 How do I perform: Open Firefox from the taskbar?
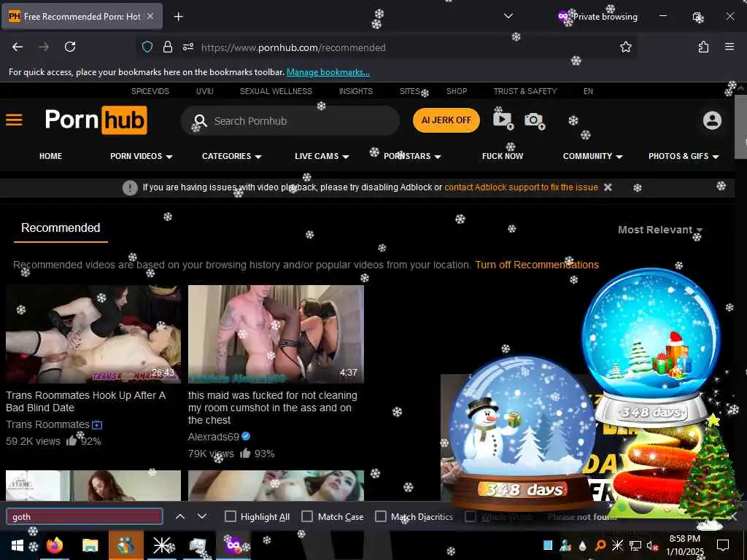pos(55,545)
